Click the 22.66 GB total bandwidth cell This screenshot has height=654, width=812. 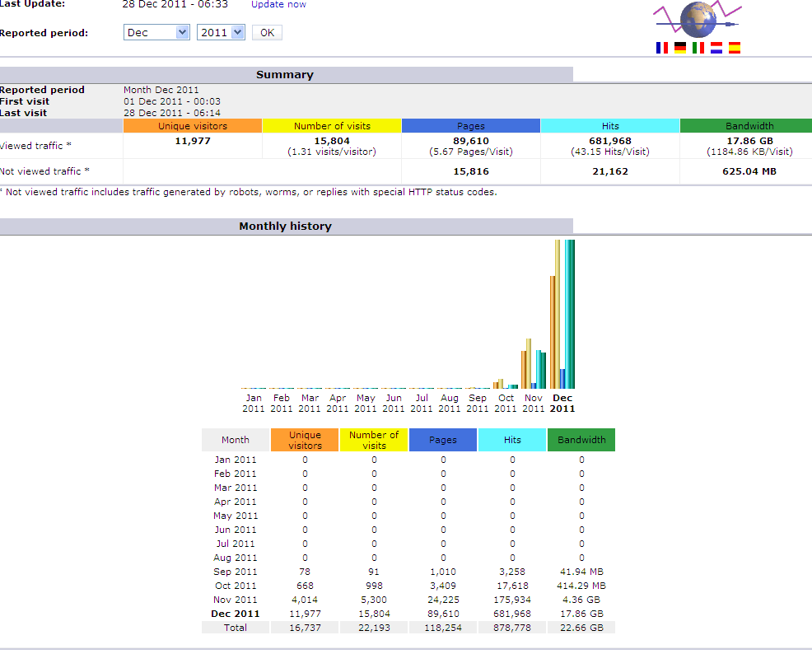pyautogui.click(x=581, y=628)
